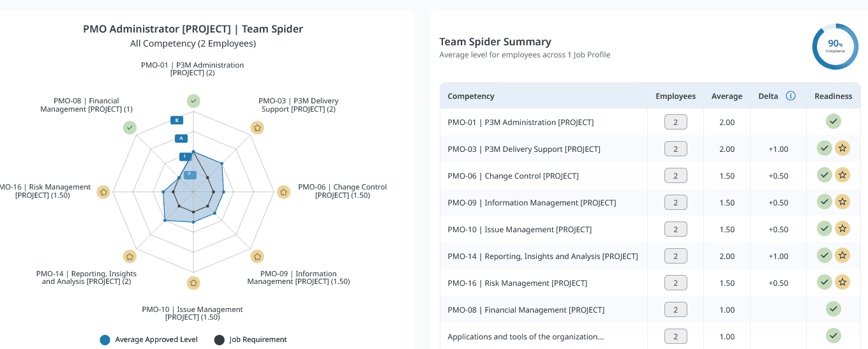This screenshot has width=868, height=349.
Task: Click readiness star in PMO-03 table row
Action: 842,149
